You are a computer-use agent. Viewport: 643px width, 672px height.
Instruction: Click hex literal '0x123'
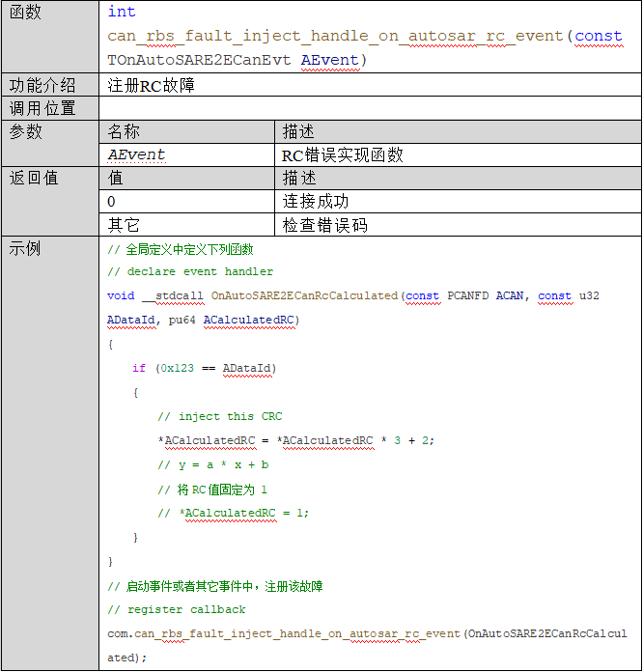(177, 368)
